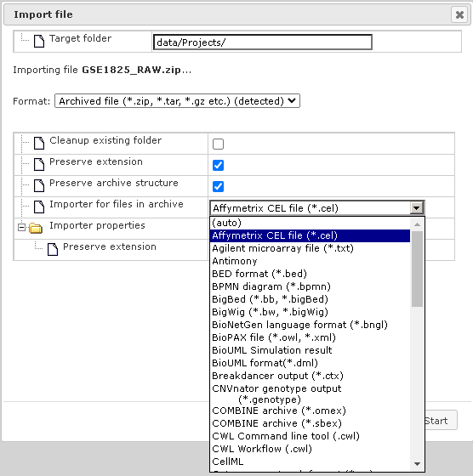The image size is (473, 476).
Task: Click the importer list scrollbar thumb
Action: (x=417, y=269)
